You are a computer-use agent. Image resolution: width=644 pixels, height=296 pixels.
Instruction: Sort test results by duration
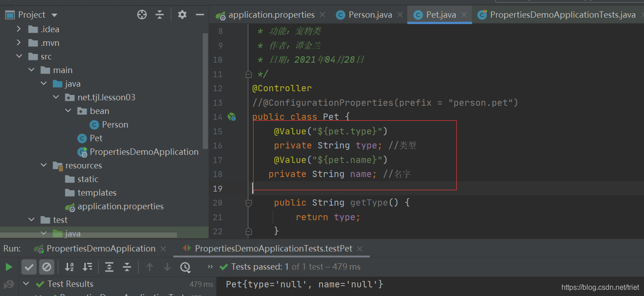point(87,267)
